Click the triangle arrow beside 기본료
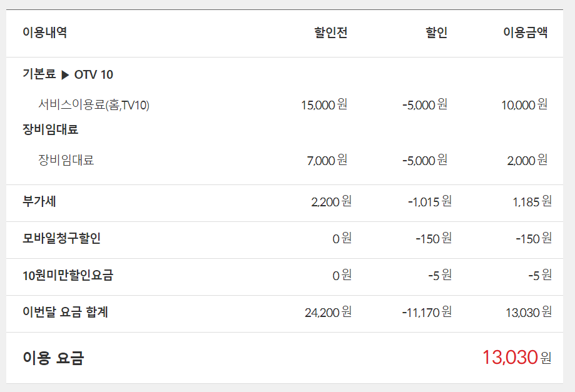The height and width of the screenshot is (392, 575). click(65, 75)
